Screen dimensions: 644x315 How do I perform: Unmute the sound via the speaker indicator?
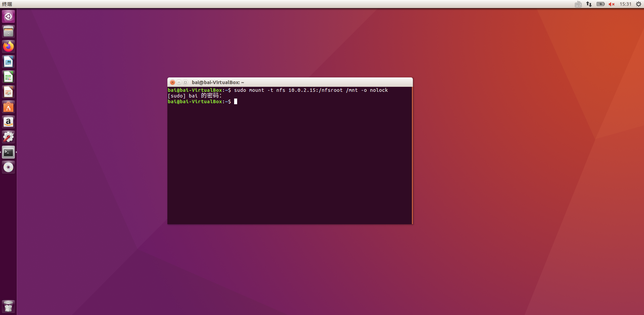pos(611,4)
